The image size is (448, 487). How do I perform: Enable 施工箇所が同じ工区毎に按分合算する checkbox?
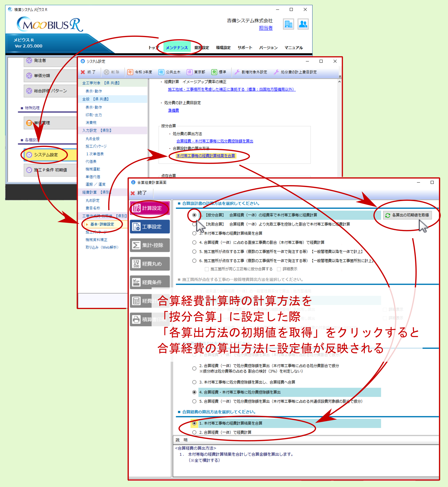tap(207, 269)
